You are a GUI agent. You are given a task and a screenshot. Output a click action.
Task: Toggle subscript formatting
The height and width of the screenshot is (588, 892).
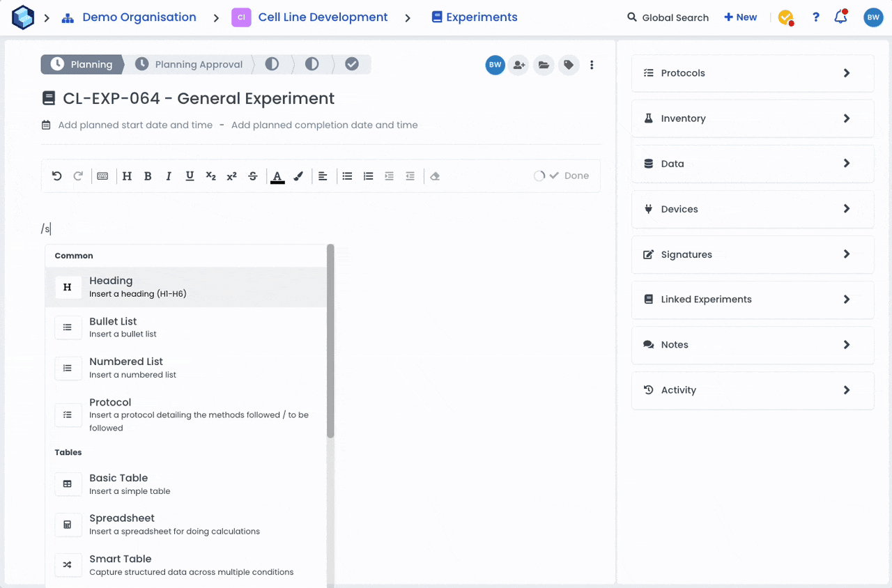tap(210, 176)
